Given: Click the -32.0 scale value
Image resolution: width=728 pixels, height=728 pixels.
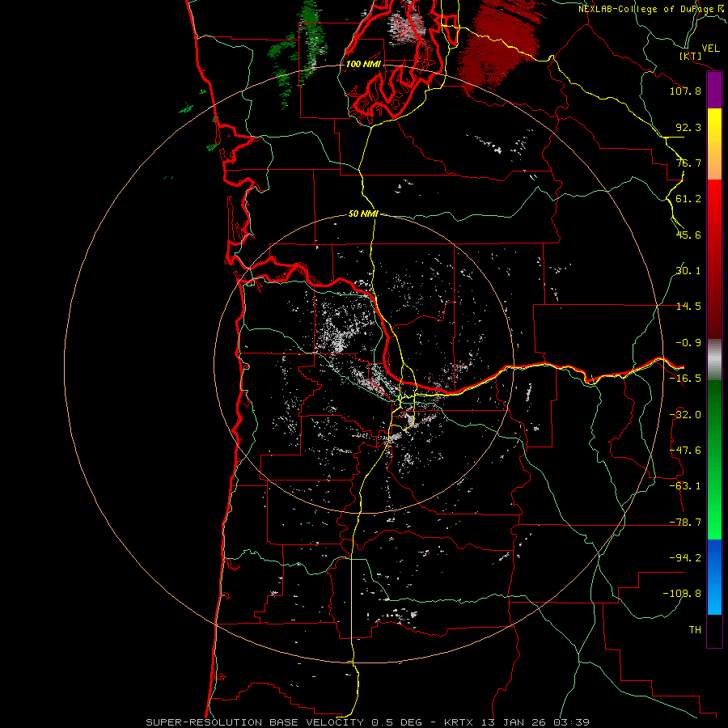Looking at the screenshot, I should tap(685, 415).
